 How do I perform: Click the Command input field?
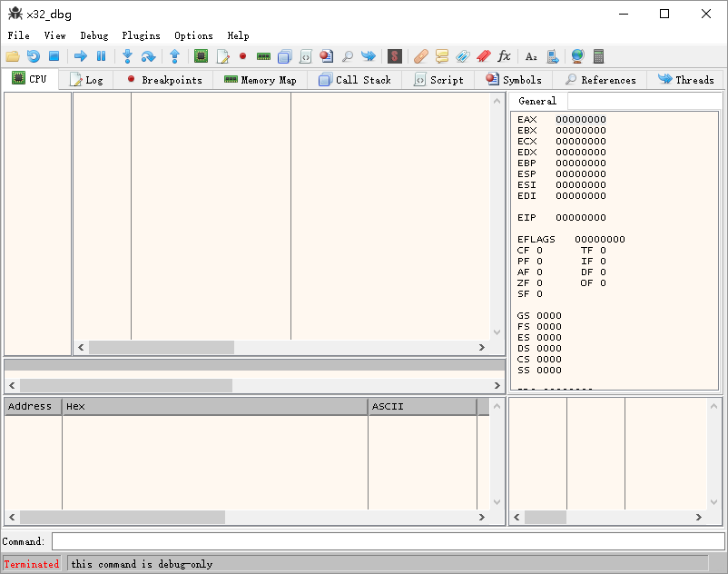388,541
